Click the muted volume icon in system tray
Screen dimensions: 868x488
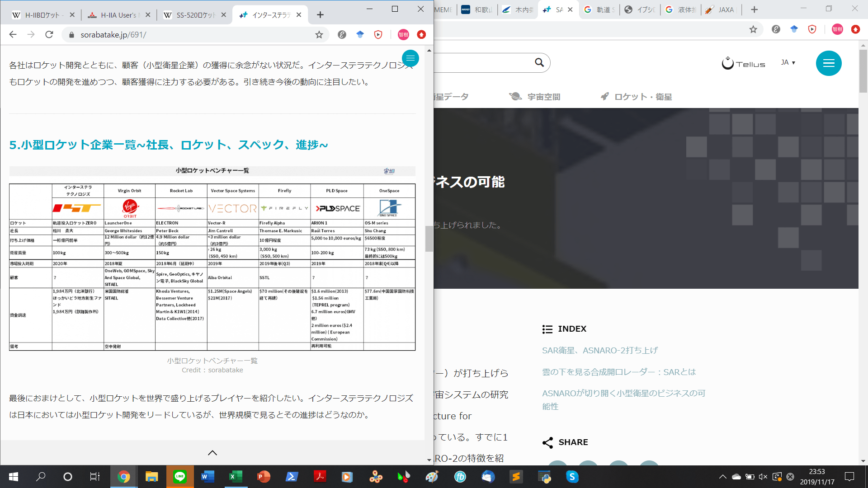763,477
